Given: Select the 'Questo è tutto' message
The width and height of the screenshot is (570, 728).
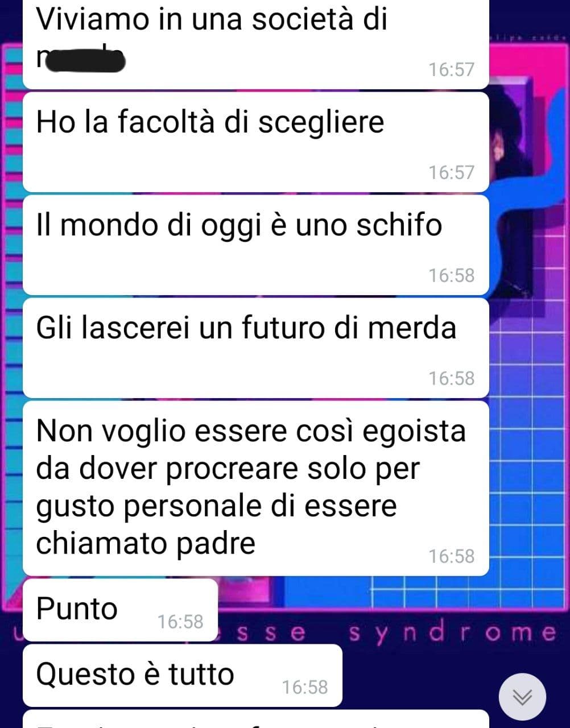Looking at the screenshot, I should pos(182,675).
